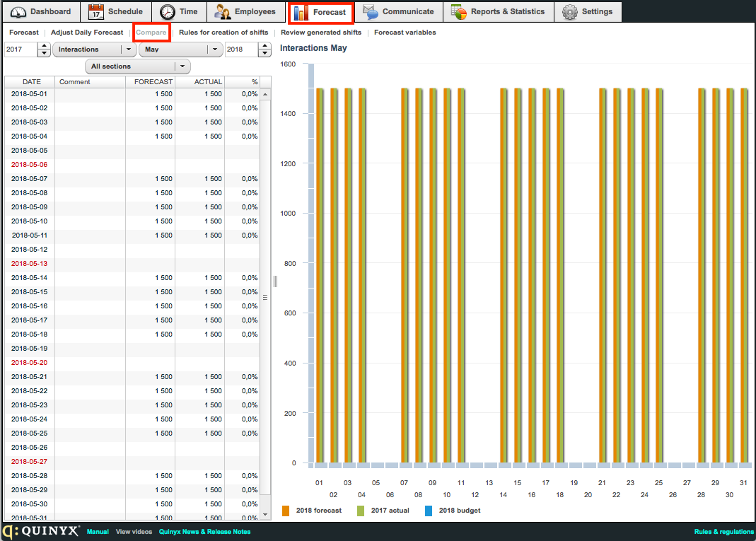Select the red 2018-05-13 date
Viewport: 756px width, 541px height.
(30, 263)
